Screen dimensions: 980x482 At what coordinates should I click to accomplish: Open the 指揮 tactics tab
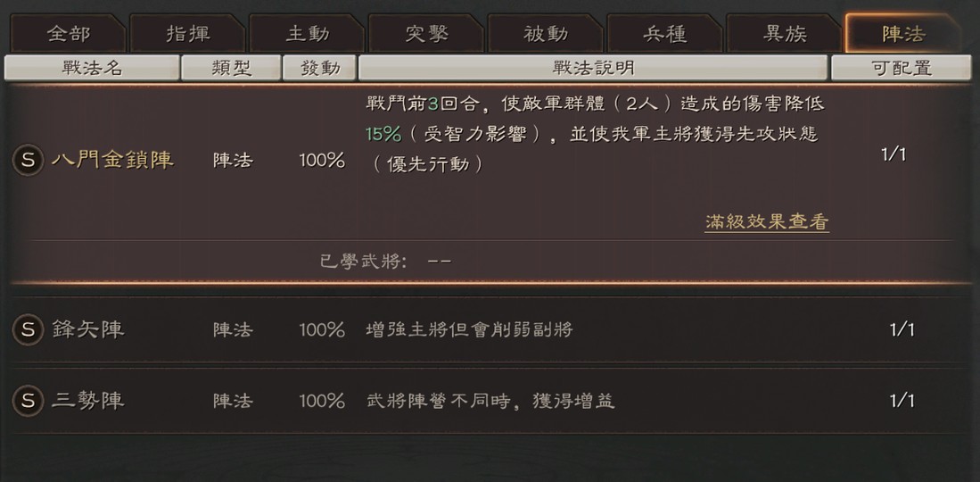pos(187,34)
